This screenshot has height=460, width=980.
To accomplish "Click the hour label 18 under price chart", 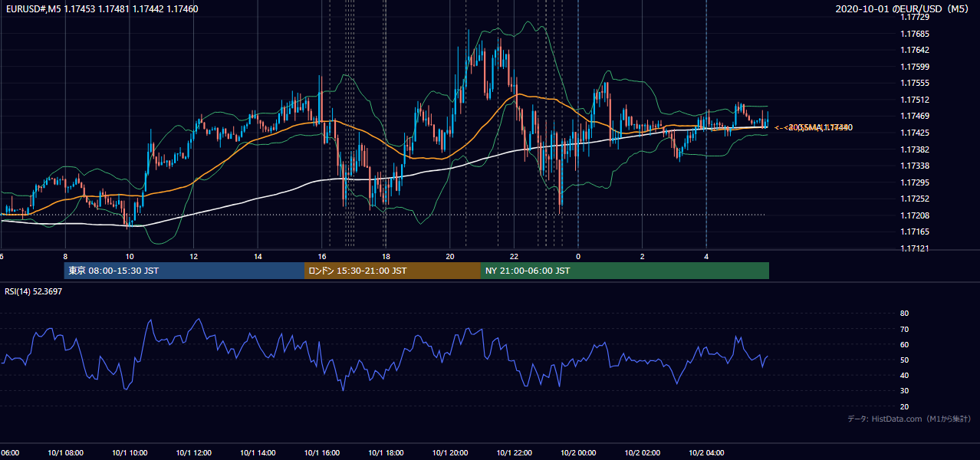I will (386, 257).
